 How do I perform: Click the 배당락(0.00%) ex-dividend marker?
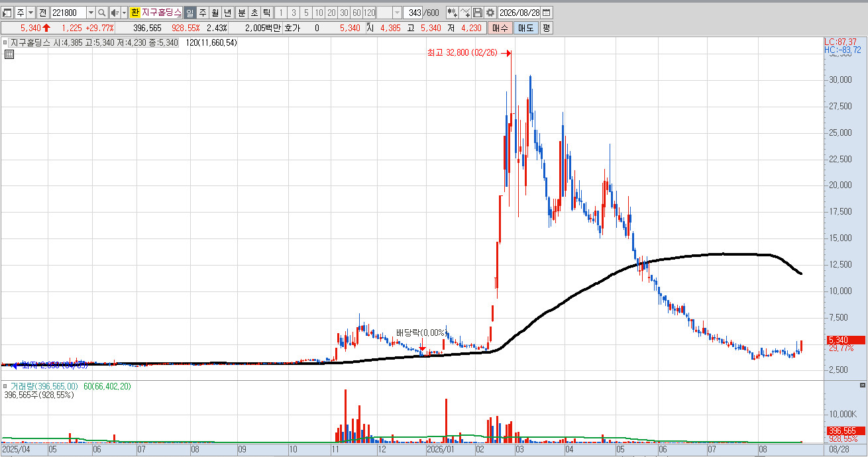421,332
